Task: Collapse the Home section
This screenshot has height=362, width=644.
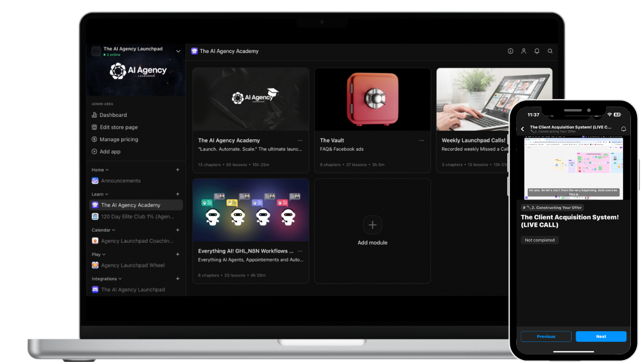Action: tap(100, 170)
